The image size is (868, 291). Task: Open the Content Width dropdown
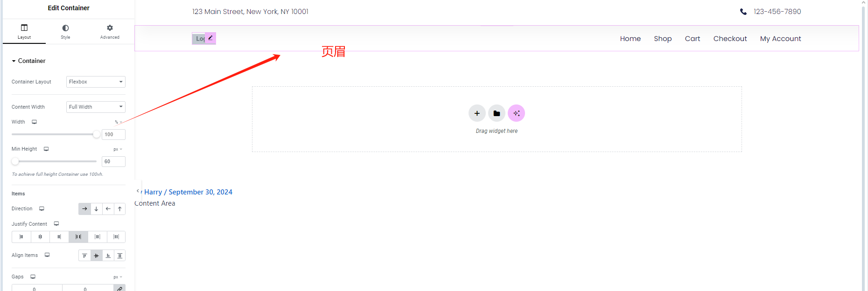click(x=96, y=107)
